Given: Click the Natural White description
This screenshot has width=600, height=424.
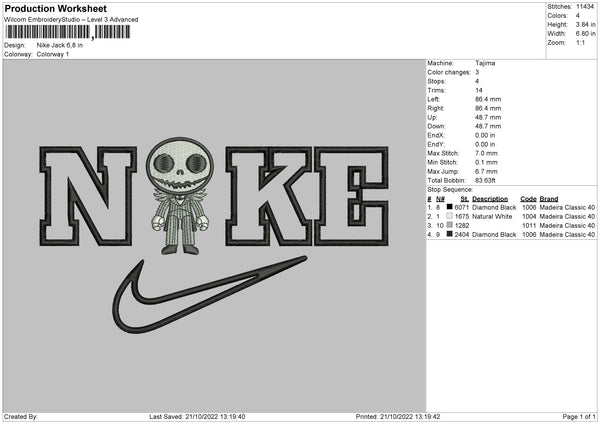Looking at the screenshot, I should pyautogui.click(x=492, y=217).
